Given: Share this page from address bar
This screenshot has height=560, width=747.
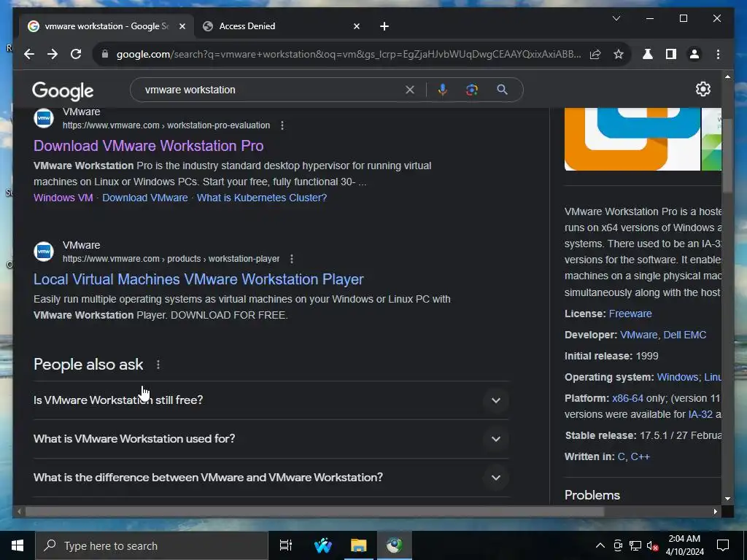Looking at the screenshot, I should pos(595,54).
